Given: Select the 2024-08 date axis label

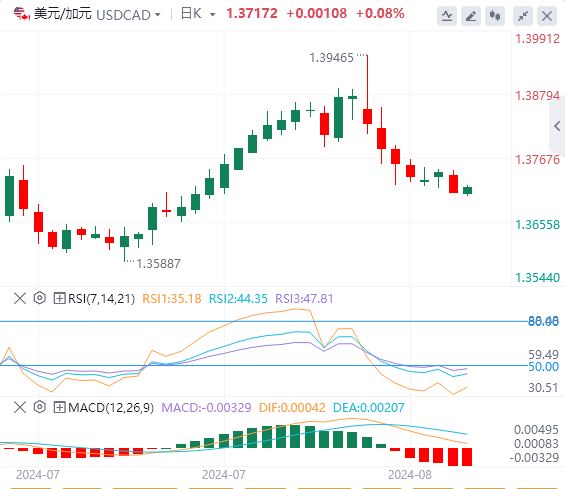Looking at the screenshot, I should (410, 475).
